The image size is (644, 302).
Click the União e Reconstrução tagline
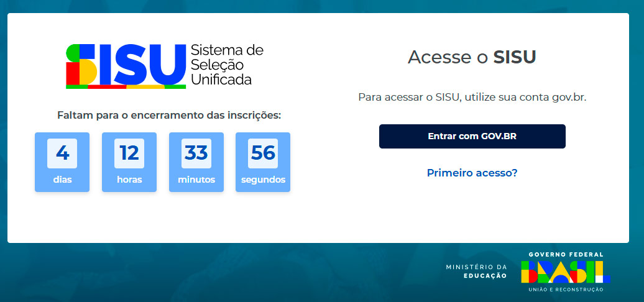pos(566,290)
